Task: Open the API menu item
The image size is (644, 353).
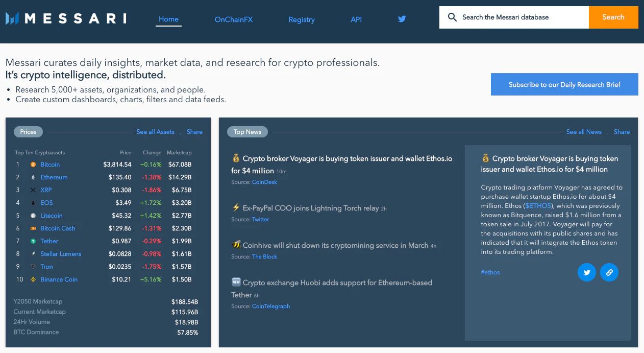Action: pyautogui.click(x=356, y=19)
